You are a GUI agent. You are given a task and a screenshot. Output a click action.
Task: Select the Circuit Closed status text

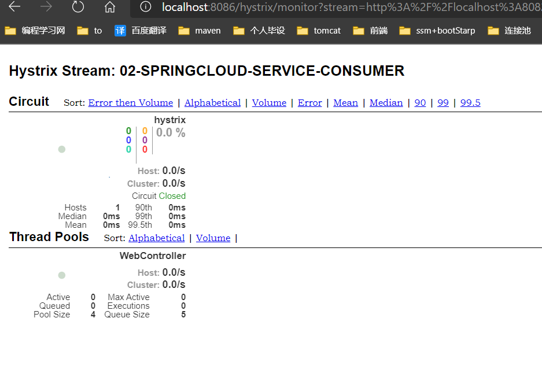point(158,195)
